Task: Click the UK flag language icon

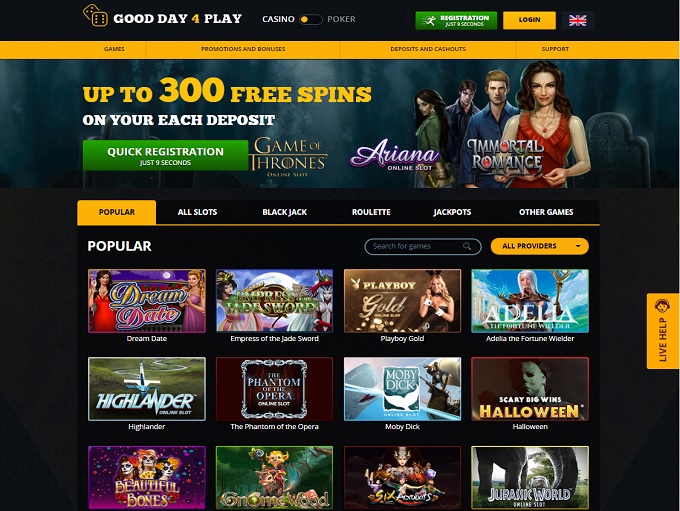Action: 577,20
